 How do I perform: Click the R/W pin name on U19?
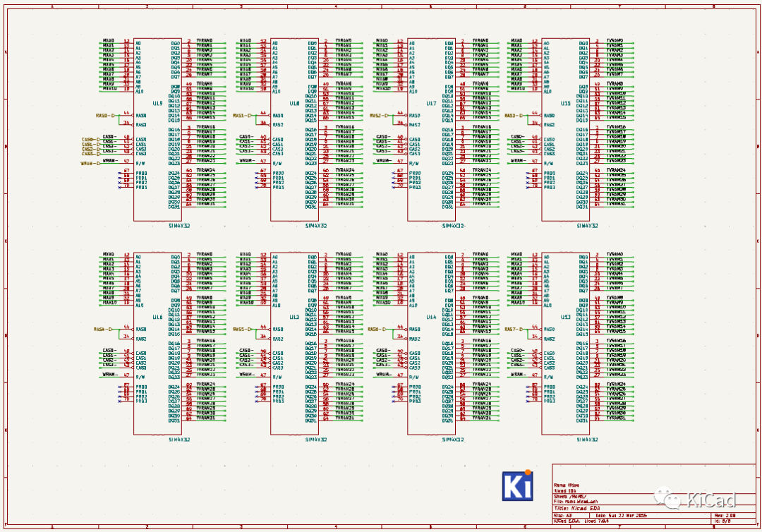140,163
